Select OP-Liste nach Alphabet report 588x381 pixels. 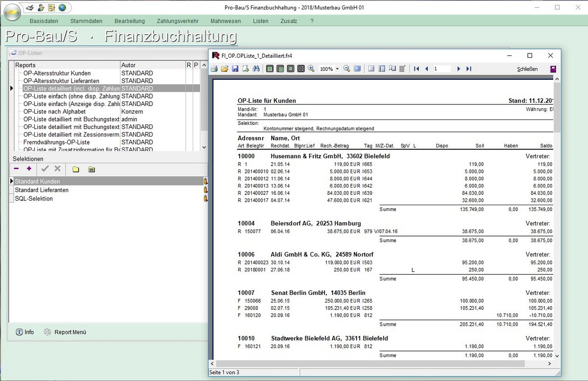pos(54,112)
